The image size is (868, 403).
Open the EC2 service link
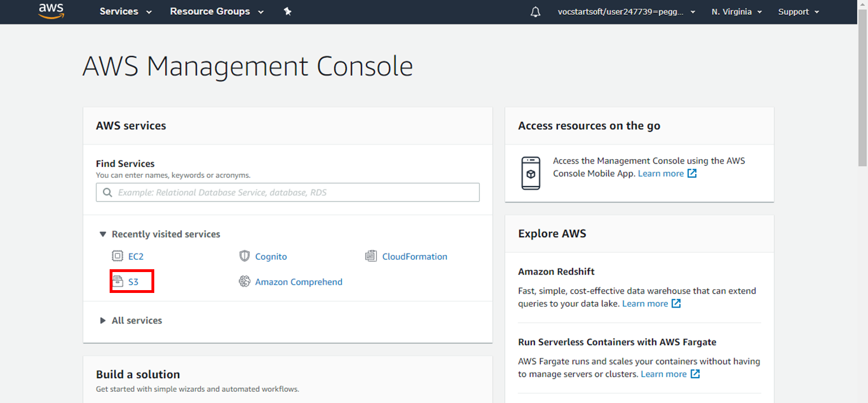[136, 256]
